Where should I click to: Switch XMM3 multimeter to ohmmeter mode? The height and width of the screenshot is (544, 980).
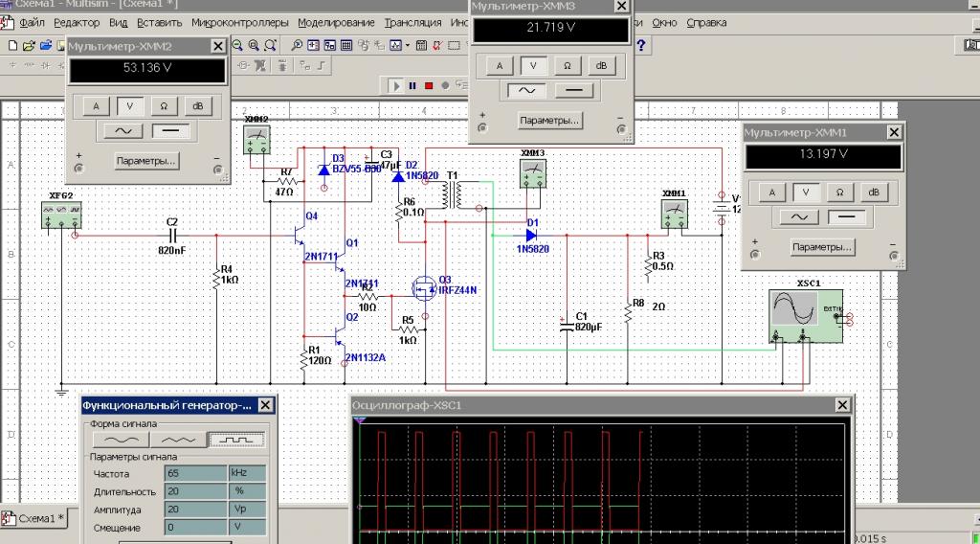(x=568, y=66)
